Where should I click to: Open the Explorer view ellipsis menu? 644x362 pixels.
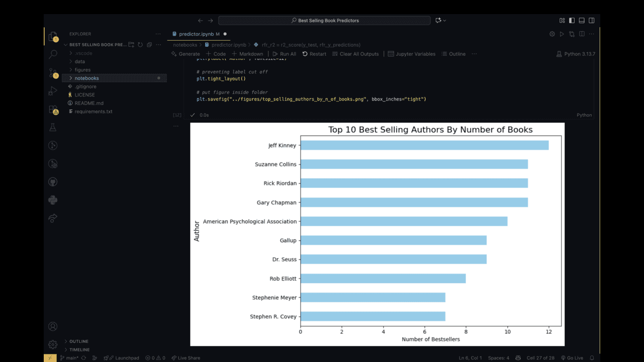[158, 34]
